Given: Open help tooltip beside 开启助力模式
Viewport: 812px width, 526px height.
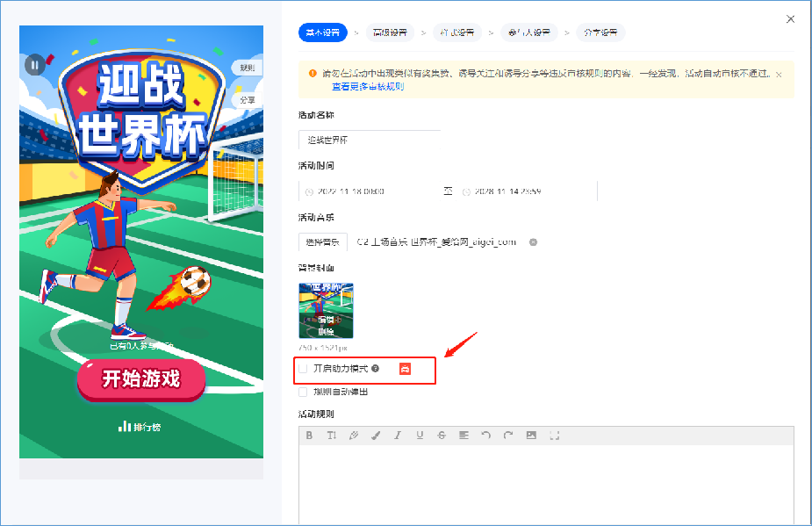Looking at the screenshot, I should click(376, 369).
